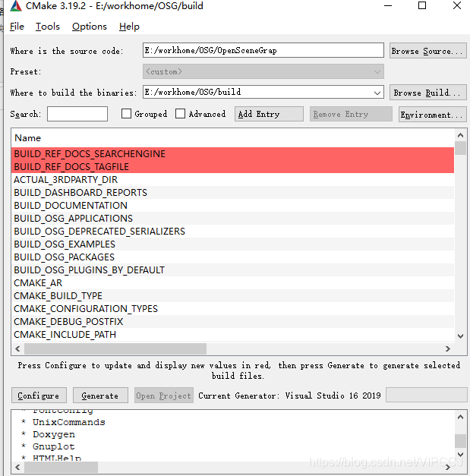470x476 pixels.
Task: Select CMAKE_INCLUDE_PATH entry
Action: pyautogui.click(x=232, y=335)
